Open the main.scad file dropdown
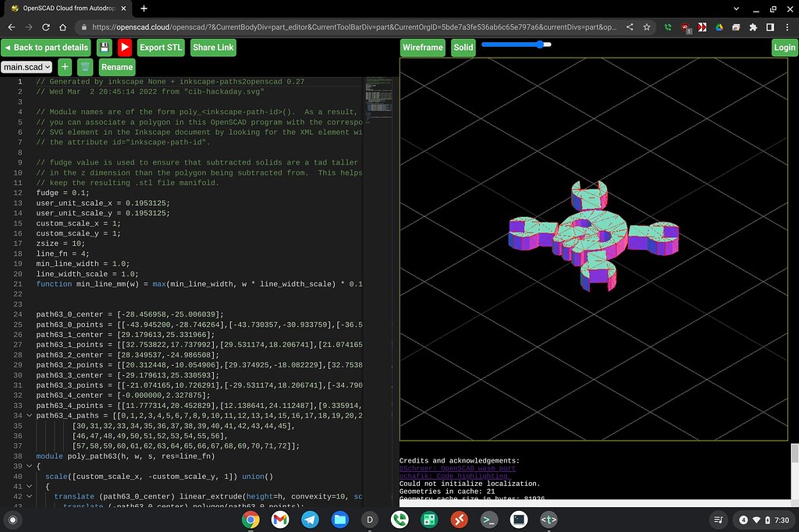 27,66
